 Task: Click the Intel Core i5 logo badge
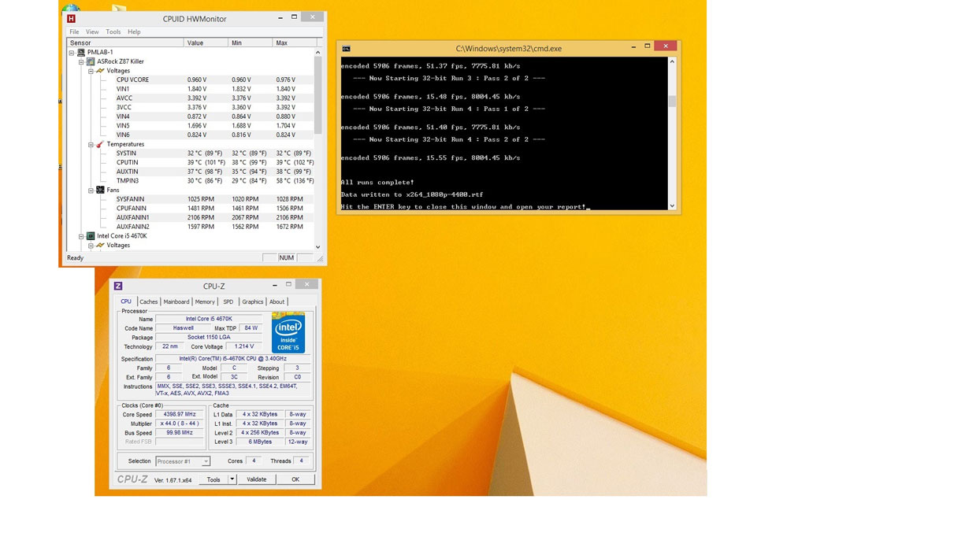pos(288,332)
